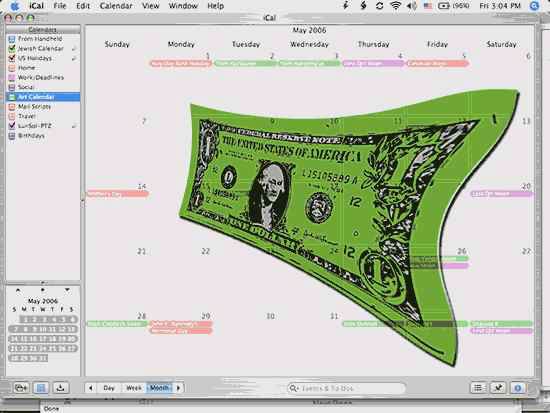Select the purple event on Thursday May 4
The image size is (550, 413).
373,64
